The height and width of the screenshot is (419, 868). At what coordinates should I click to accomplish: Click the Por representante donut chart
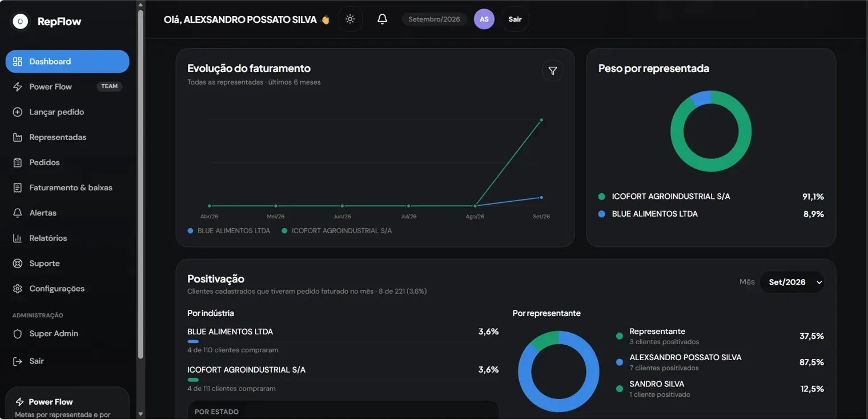tap(558, 372)
